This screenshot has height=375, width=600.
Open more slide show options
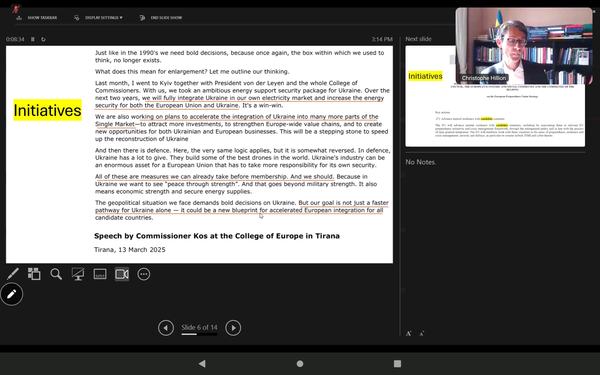[143, 274]
